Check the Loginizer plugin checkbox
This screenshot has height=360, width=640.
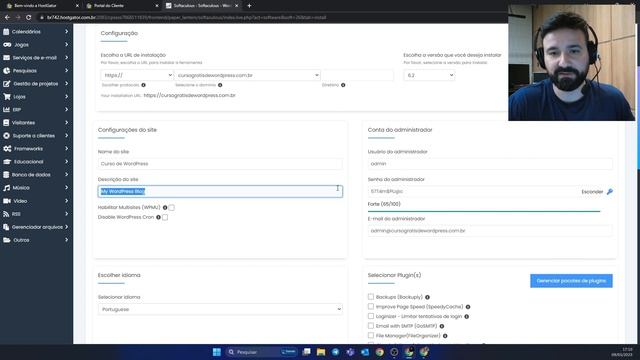point(371,316)
